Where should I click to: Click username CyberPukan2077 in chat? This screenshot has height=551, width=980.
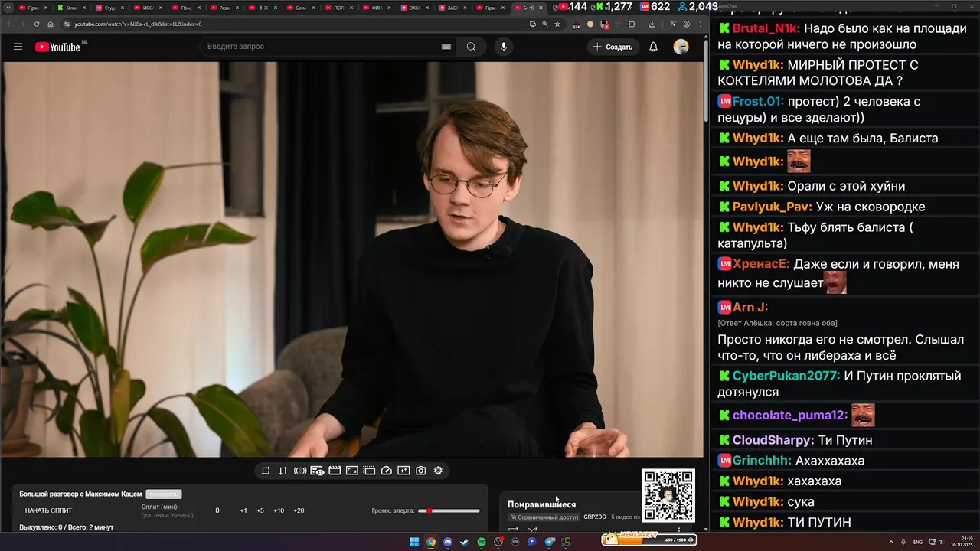[x=786, y=376]
